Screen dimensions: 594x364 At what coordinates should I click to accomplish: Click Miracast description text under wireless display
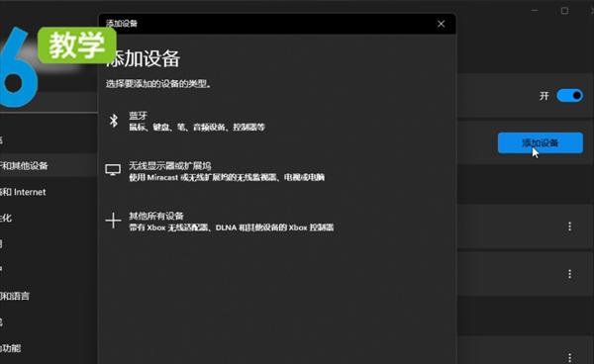pos(227,177)
